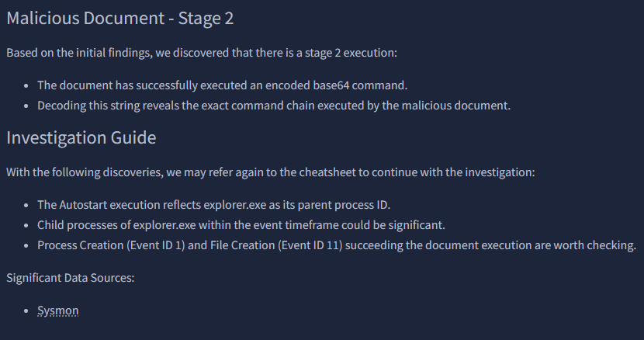Select the encoded base64 command bullet line
Screen dimensions: 644x340
point(233,85)
